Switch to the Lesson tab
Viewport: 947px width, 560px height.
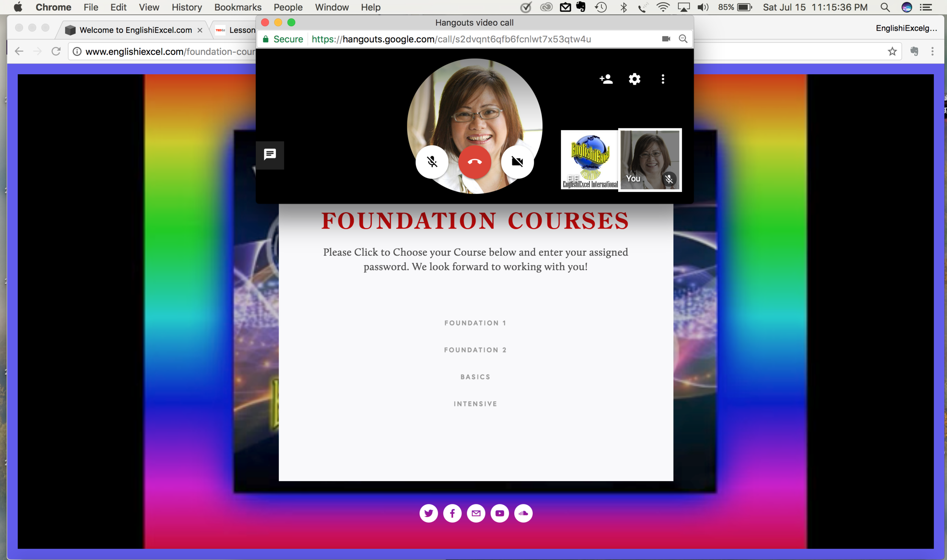[237, 30]
